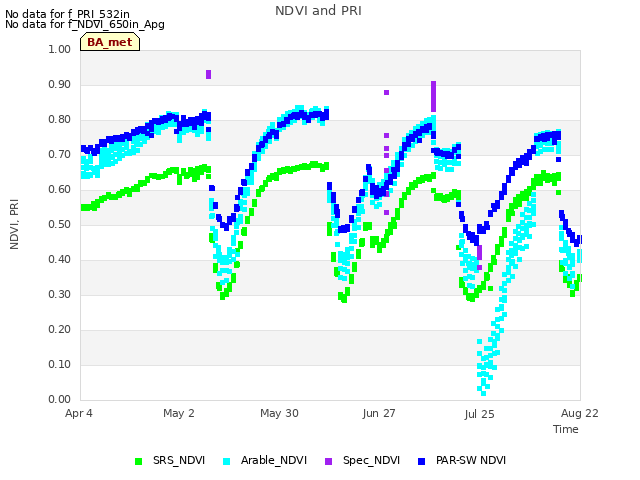Click the 0.30 y-axis tick label
Image resolution: width=640 pixels, height=480 pixels.
click(x=60, y=294)
